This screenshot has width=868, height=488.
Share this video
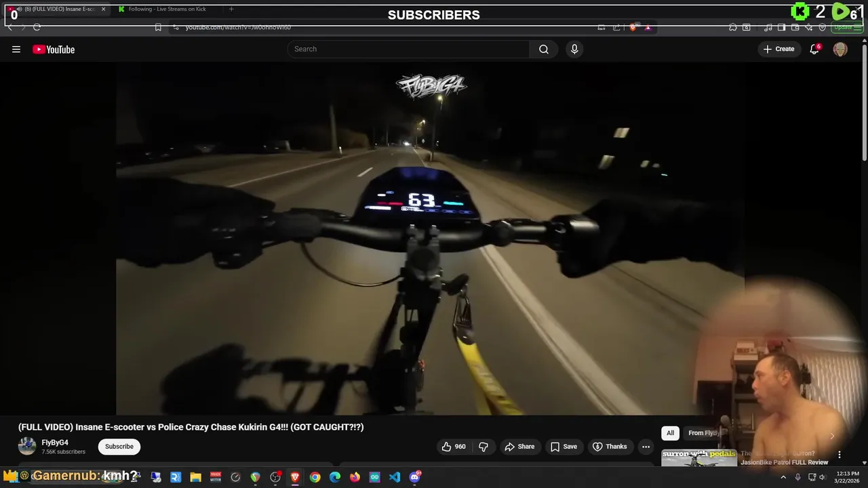click(x=519, y=447)
